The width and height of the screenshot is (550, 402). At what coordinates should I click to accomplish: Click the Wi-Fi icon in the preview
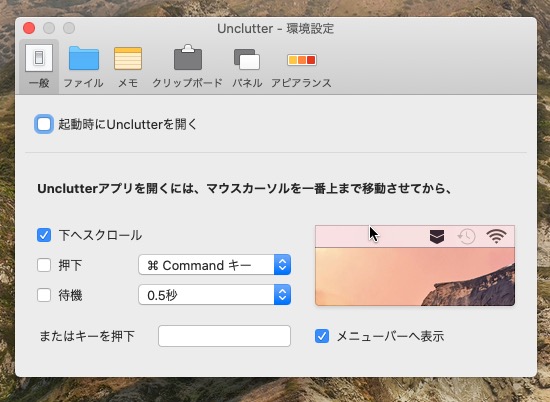(496, 236)
